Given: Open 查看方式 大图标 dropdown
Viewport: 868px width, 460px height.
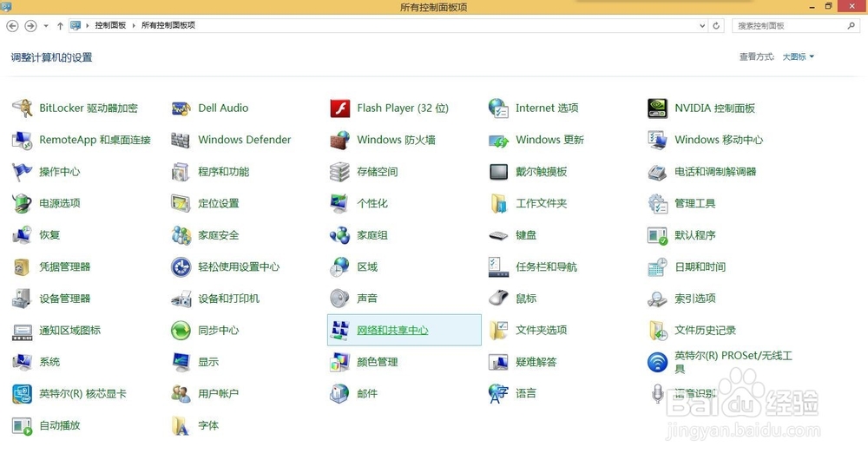Looking at the screenshot, I should [799, 56].
